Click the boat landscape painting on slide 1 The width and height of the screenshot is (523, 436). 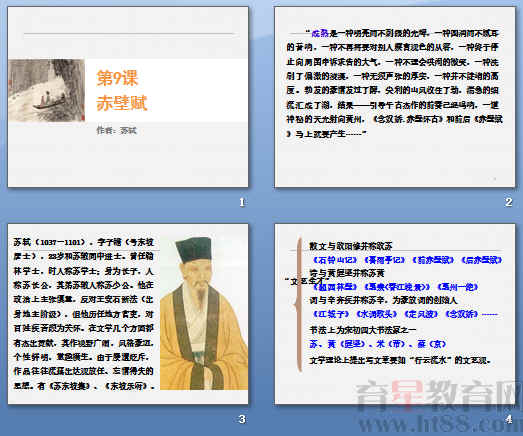coord(46,90)
